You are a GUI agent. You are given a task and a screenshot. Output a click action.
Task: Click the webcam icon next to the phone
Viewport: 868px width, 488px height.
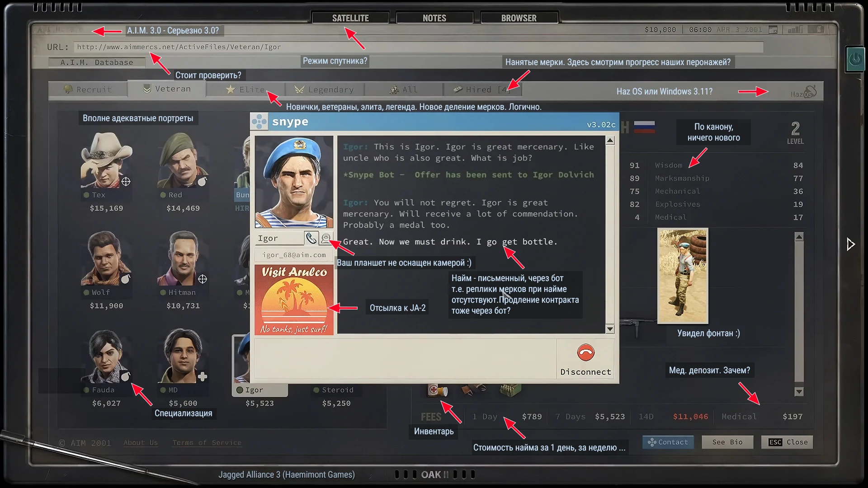tap(325, 238)
